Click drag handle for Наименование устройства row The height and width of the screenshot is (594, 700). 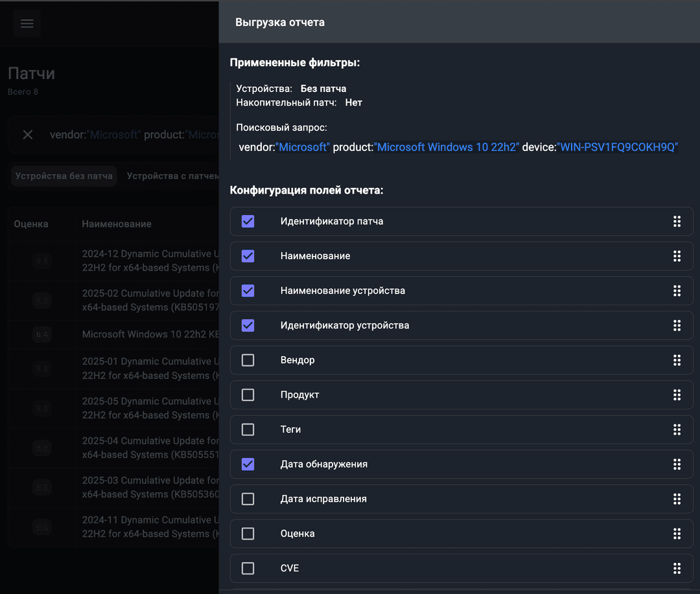(x=677, y=291)
